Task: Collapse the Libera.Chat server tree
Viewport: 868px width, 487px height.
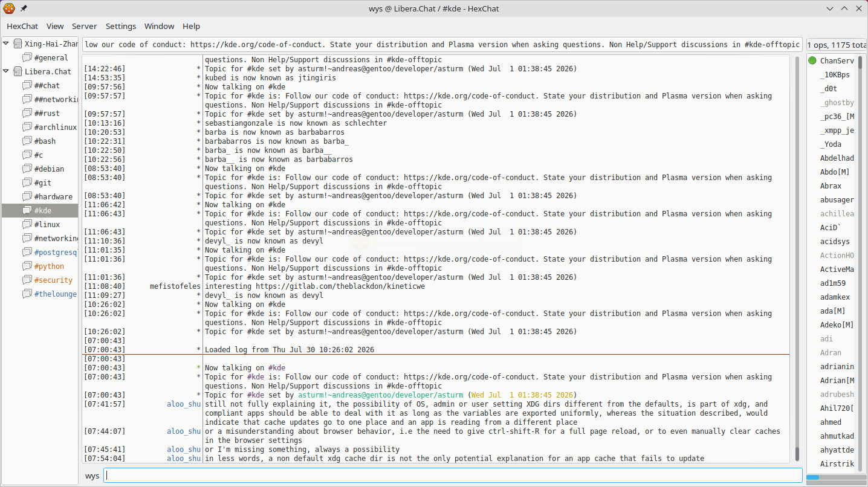Action: (x=6, y=71)
